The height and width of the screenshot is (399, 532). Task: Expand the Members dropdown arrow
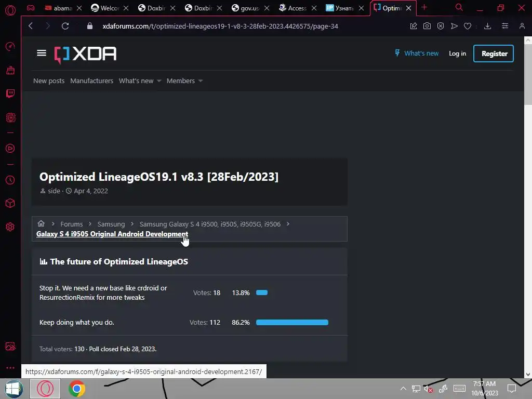(200, 81)
